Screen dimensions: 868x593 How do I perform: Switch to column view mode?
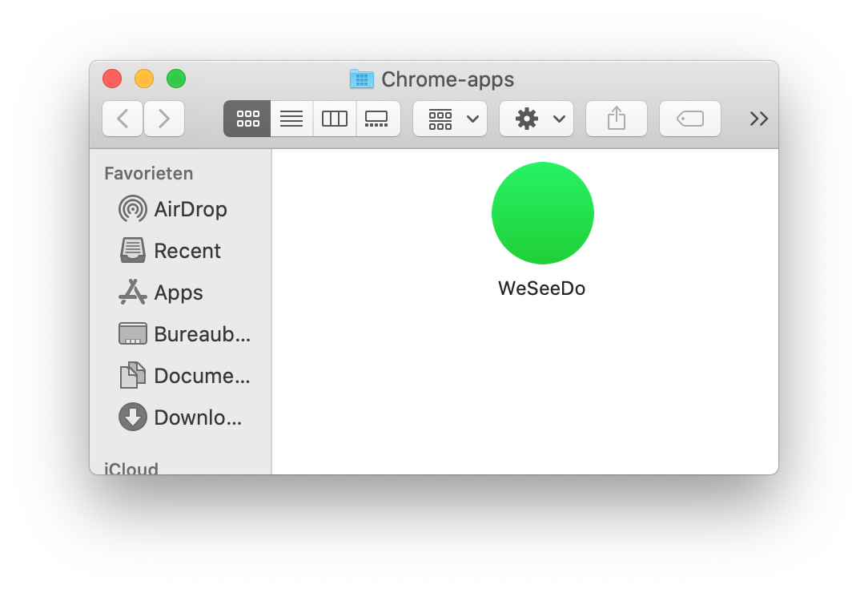point(335,119)
